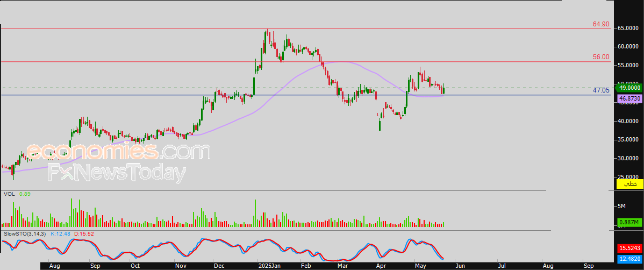Click the Dec label on time axis
Viewport: 644px width, 270px height.
(219, 266)
